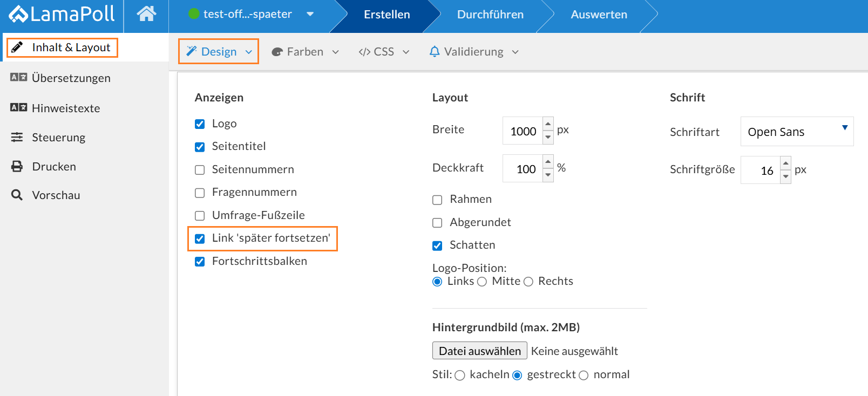Click the Übersetzungen translation icon
The height and width of the screenshot is (396, 868).
coord(18,78)
